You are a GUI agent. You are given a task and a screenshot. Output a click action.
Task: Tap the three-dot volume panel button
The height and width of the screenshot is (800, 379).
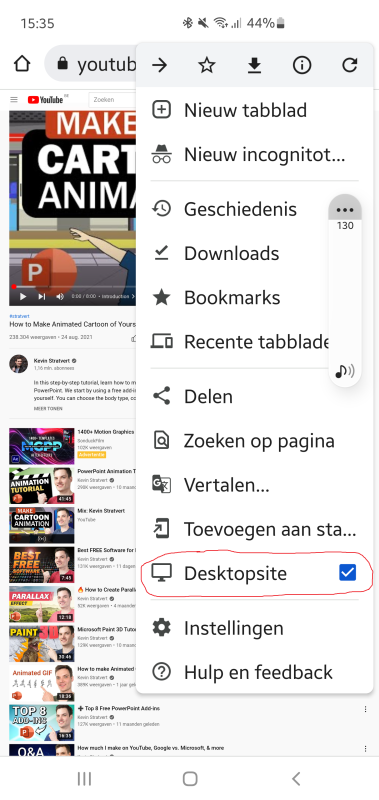click(345, 210)
